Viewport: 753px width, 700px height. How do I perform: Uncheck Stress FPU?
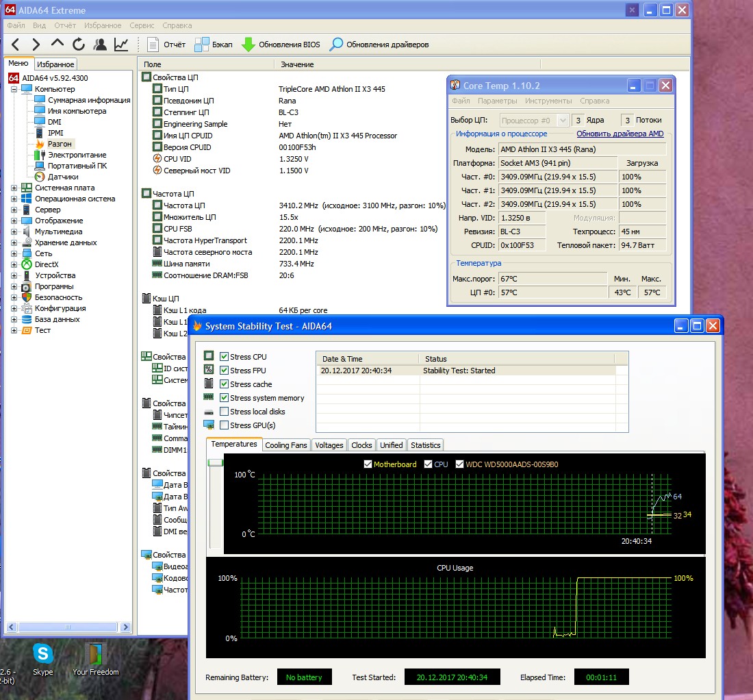[224, 371]
